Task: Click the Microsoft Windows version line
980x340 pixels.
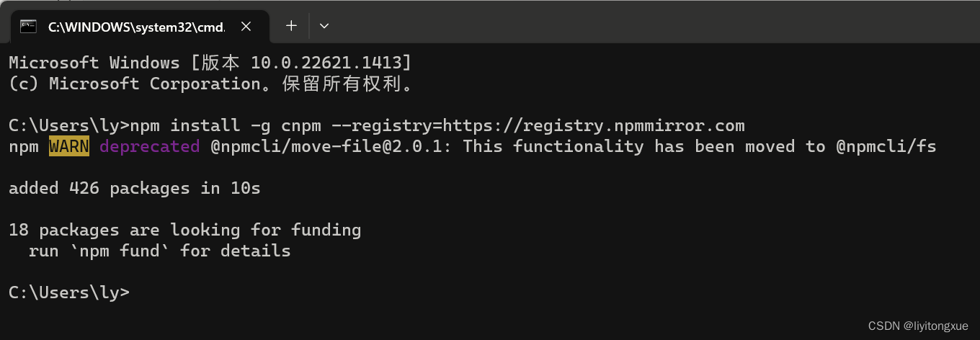Action: pyautogui.click(x=210, y=63)
